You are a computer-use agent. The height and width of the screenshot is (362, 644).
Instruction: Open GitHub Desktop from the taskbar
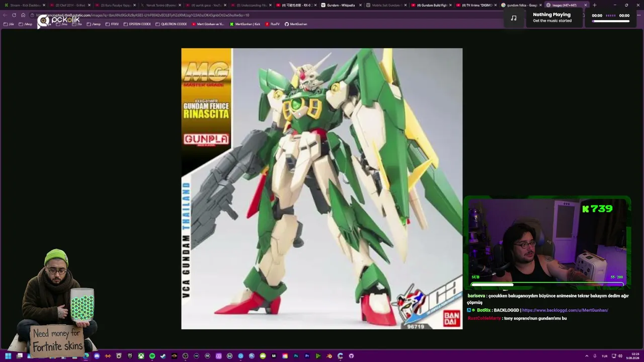351,356
